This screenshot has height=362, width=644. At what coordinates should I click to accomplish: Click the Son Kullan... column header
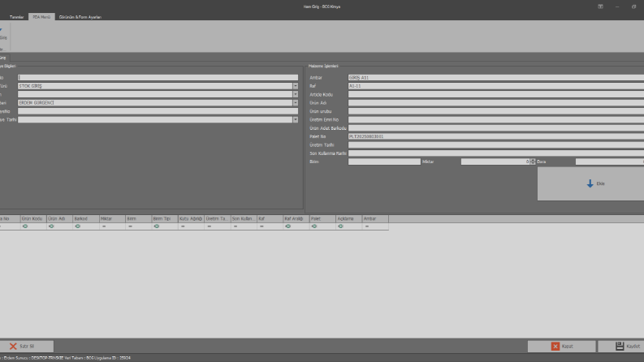(244, 219)
